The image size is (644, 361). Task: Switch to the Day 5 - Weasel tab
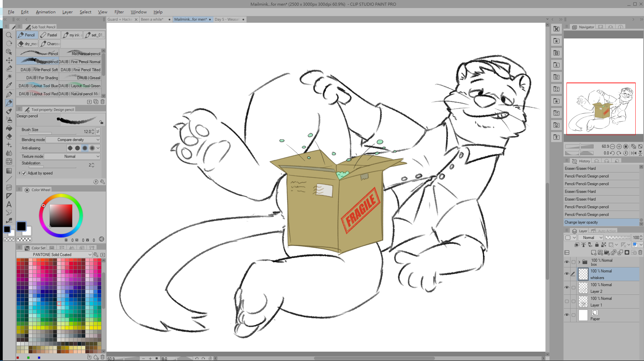[x=227, y=19]
